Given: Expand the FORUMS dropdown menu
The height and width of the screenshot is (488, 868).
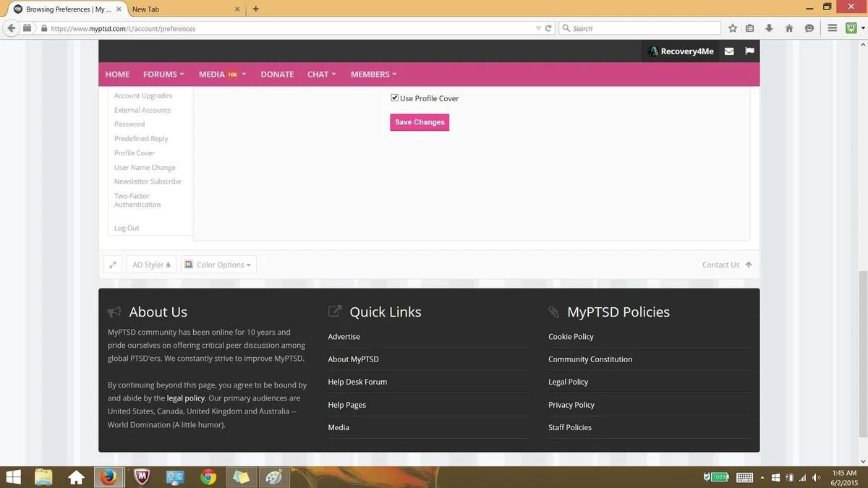Looking at the screenshot, I should coord(163,74).
